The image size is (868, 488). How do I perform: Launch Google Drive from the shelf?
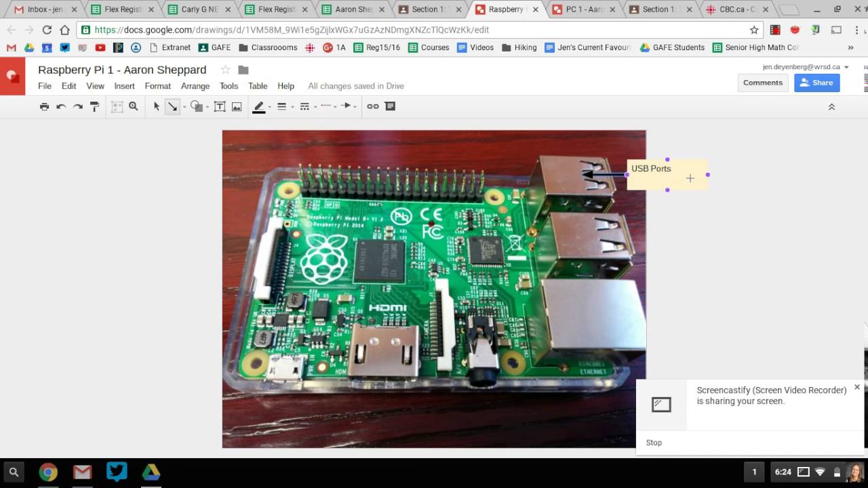tap(151, 472)
